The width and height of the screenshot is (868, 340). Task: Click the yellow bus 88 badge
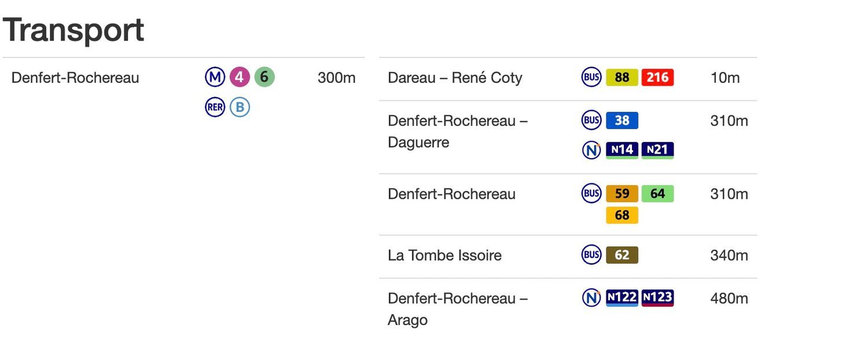(x=622, y=78)
